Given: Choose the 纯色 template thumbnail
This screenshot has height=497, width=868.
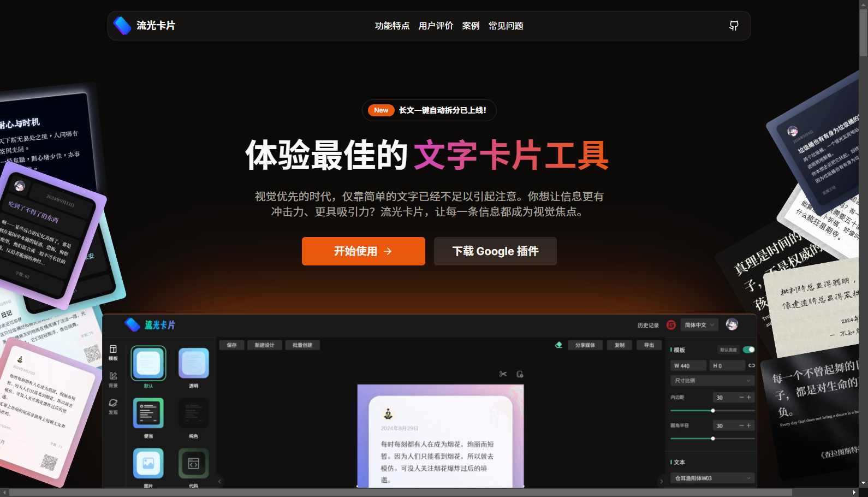Looking at the screenshot, I should pos(194,413).
